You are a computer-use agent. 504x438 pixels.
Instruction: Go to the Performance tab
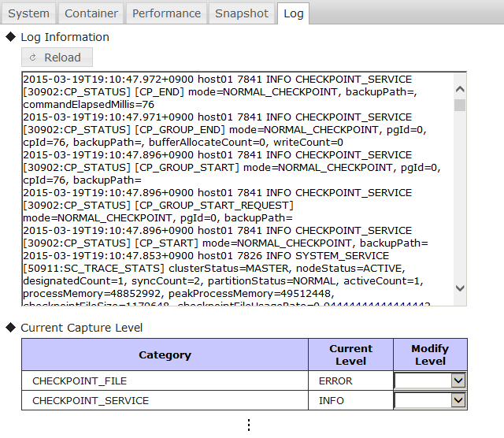click(x=166, y=13)
